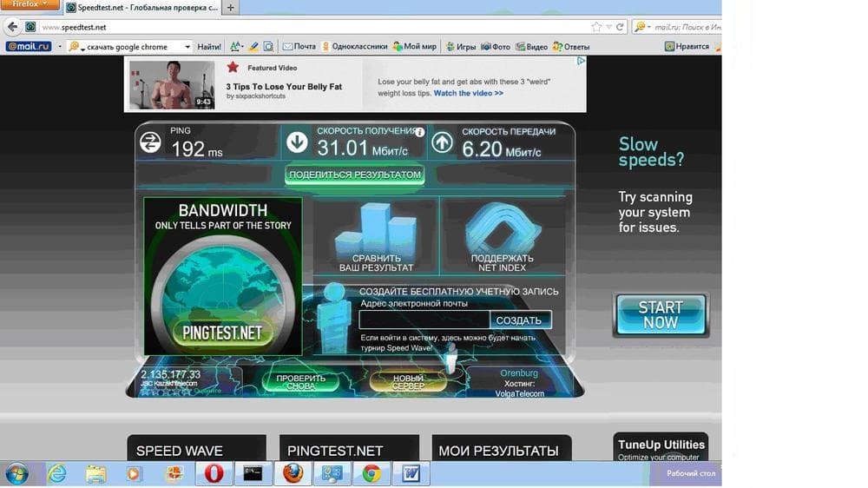Switch to Firefox taskbar button
868x488 pixels.
click(x=293, y=473)
